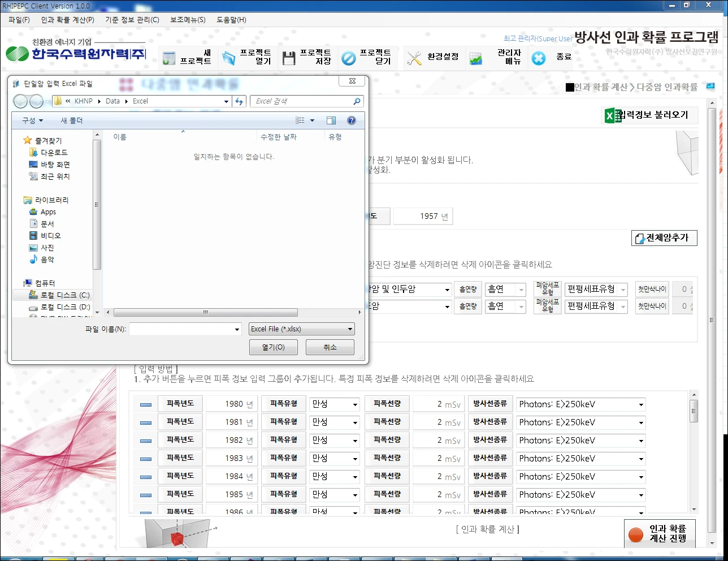Select 바탕 화면 in navigation pane
Image resolution: width=728 pixels, height=561 pixels.
click(50, 165)
